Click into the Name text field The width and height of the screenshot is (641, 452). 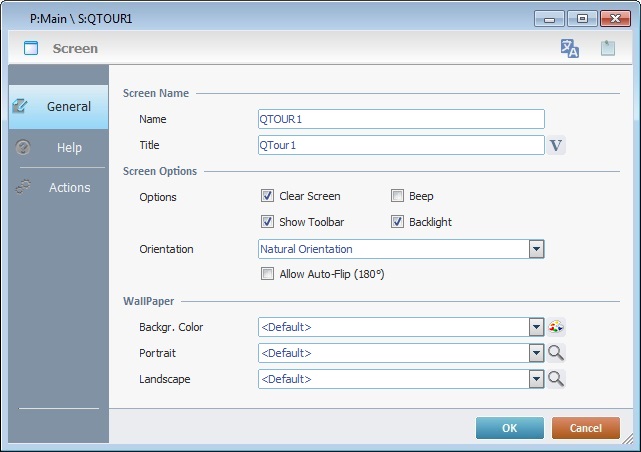point(400,119)
